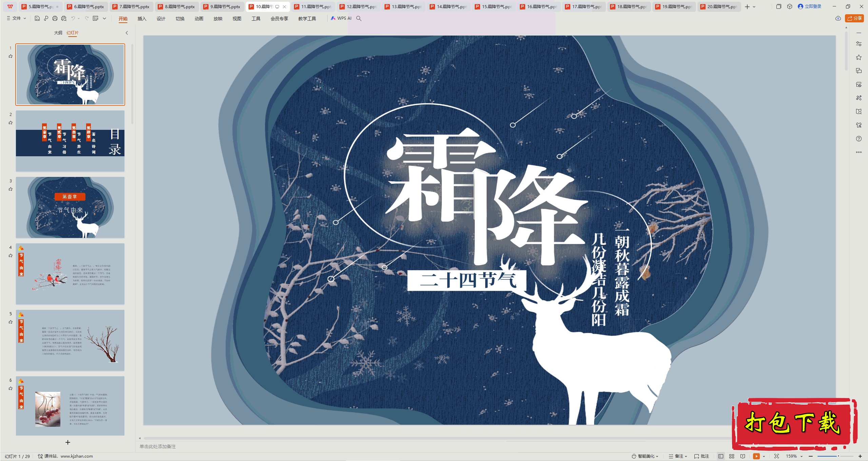
Task: Click the Save icon in quick toolbar
Action: point(37,18)
